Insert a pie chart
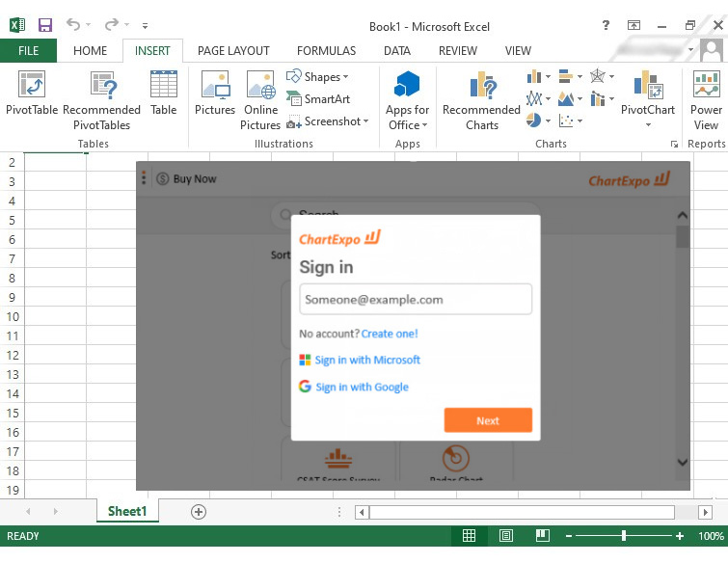 (538, 121)
